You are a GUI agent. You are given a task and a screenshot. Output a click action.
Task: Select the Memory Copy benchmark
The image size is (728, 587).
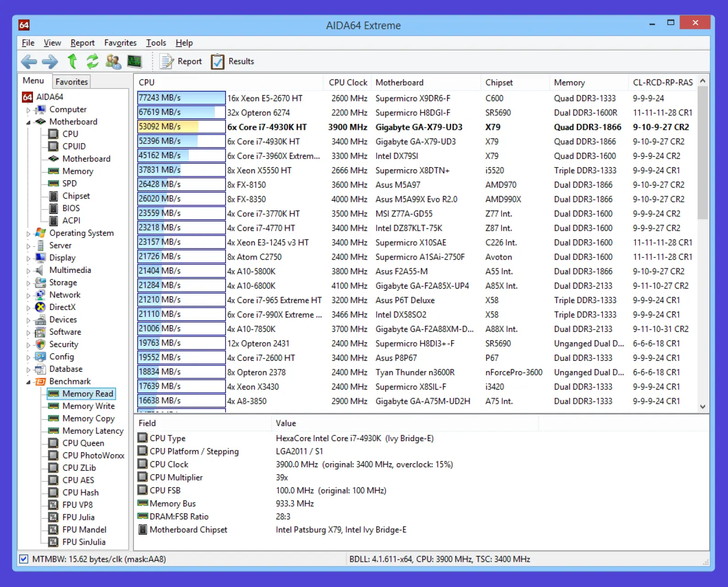click(88, 418)
